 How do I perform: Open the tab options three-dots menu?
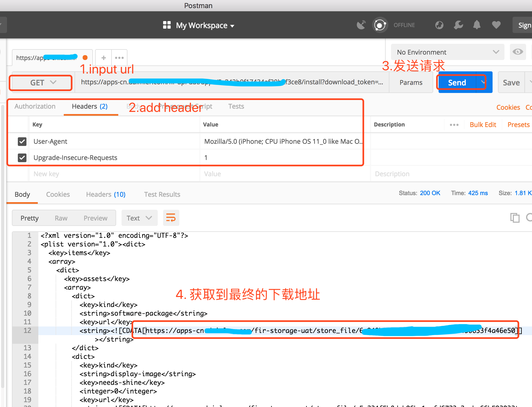click(119, 58)
